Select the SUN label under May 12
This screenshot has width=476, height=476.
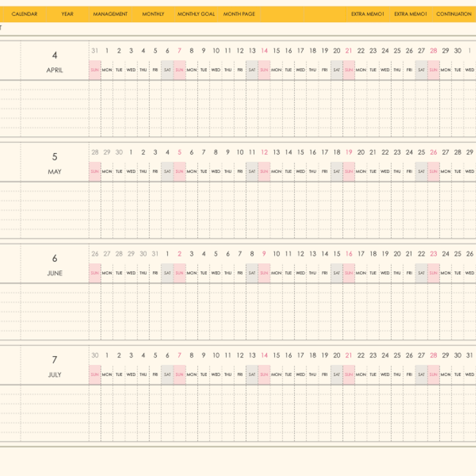pos(264,172)
